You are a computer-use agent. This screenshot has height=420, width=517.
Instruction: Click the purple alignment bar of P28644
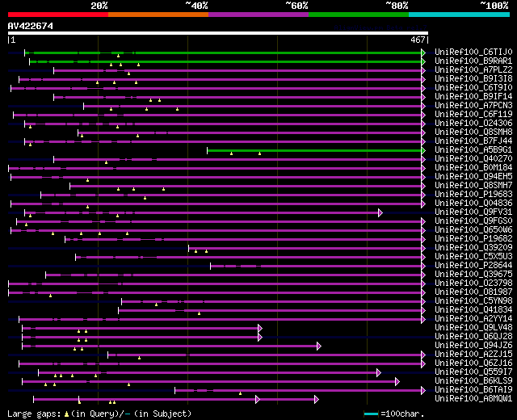pyautogui.click(x=316, y=266)
